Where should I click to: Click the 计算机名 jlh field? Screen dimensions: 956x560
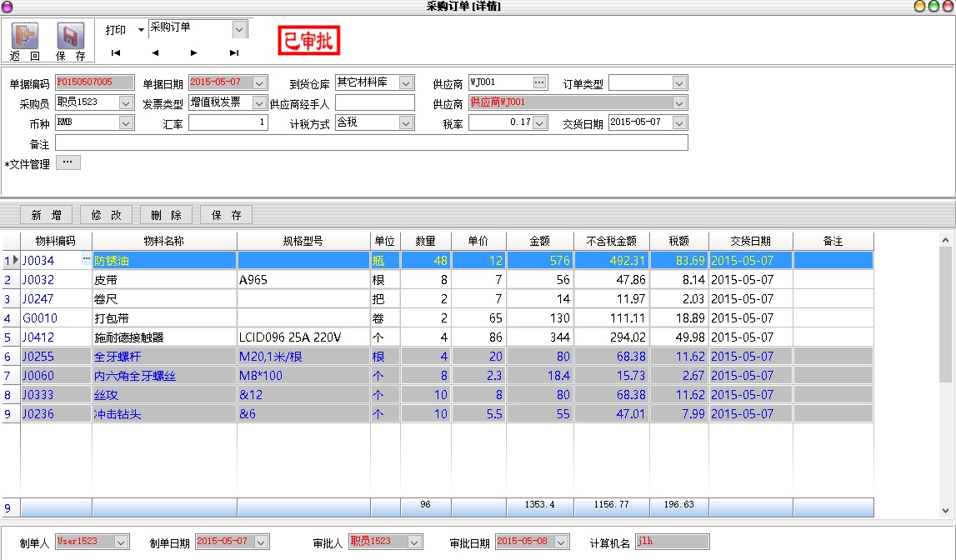(x=672, y=542)
